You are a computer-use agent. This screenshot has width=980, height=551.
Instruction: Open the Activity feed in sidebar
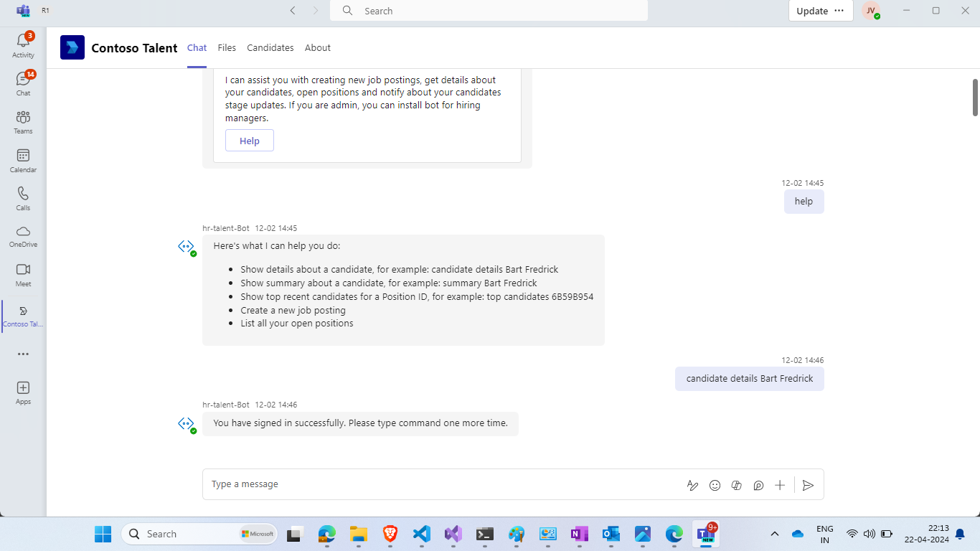click(x=23, y=45)
